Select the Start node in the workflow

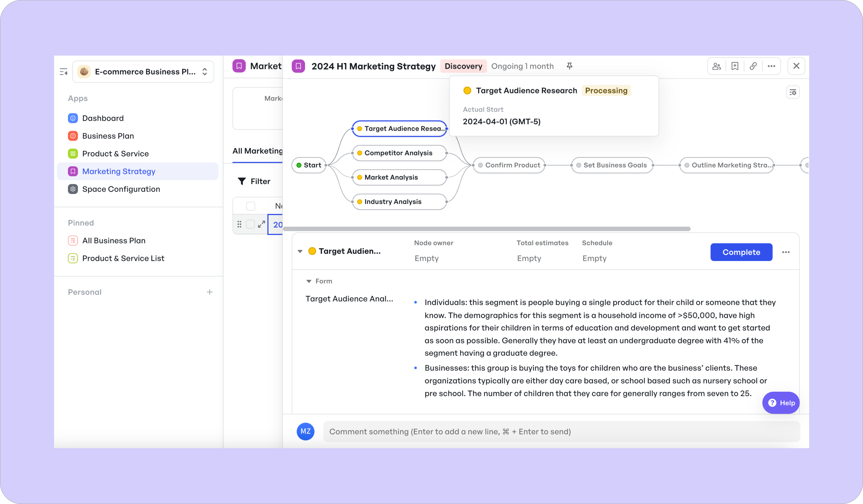coord(309,165)
